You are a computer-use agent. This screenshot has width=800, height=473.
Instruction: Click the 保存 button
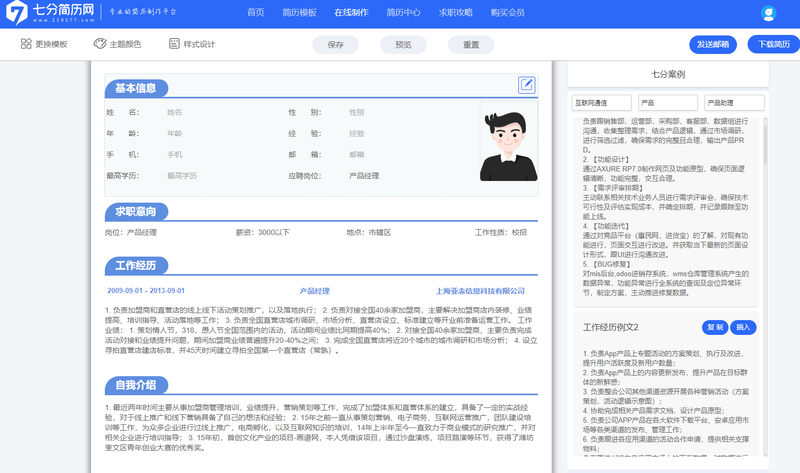[336, 45]
